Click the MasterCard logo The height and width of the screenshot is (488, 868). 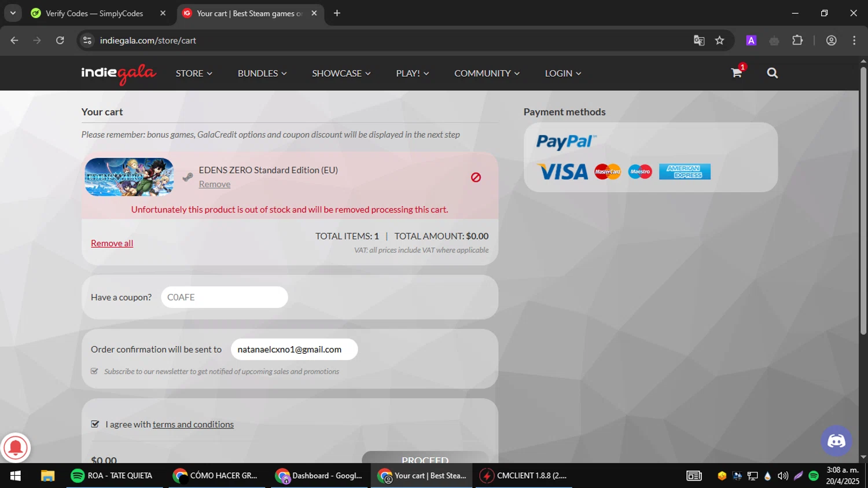[x=608, y=171]
